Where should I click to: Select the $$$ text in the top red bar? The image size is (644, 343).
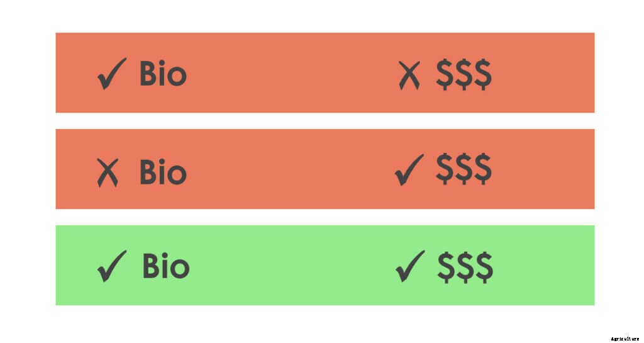pyautogui.click(x=464, y=76)
